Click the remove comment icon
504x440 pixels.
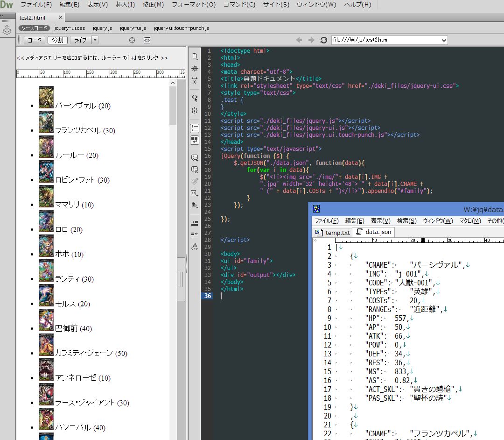click(195, 170)
